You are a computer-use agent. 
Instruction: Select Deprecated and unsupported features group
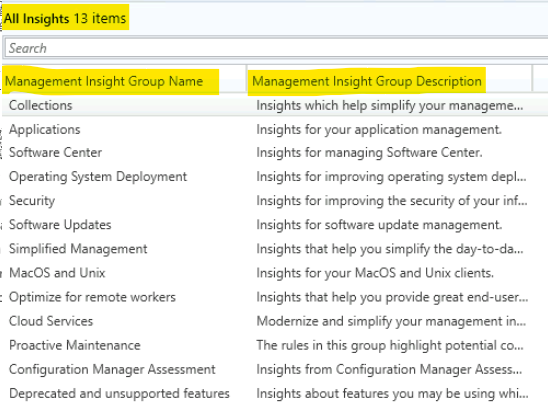tap(119, 393)
